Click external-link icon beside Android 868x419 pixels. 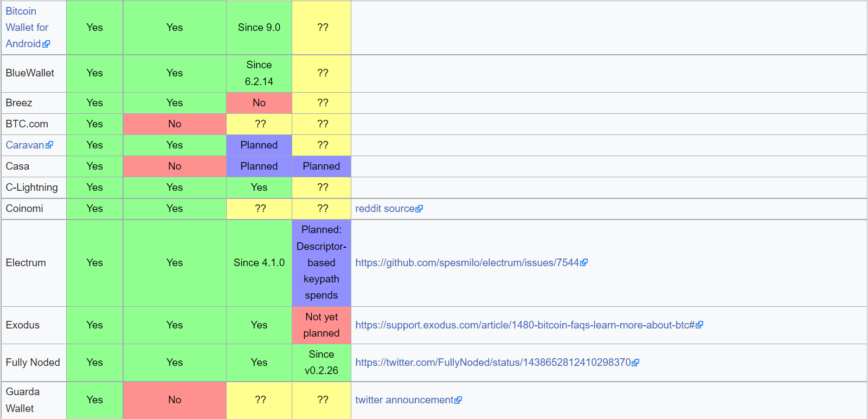[47, 44]
